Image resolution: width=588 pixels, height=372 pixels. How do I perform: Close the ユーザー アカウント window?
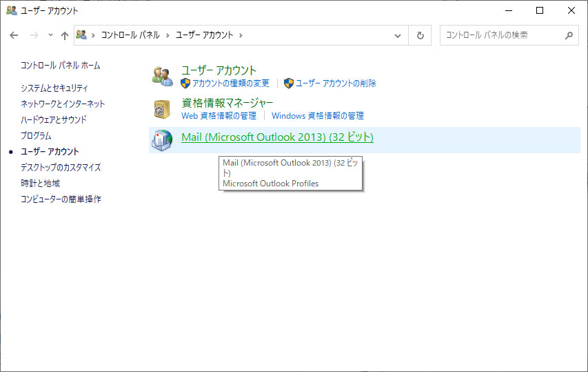[x=571, y=10]
